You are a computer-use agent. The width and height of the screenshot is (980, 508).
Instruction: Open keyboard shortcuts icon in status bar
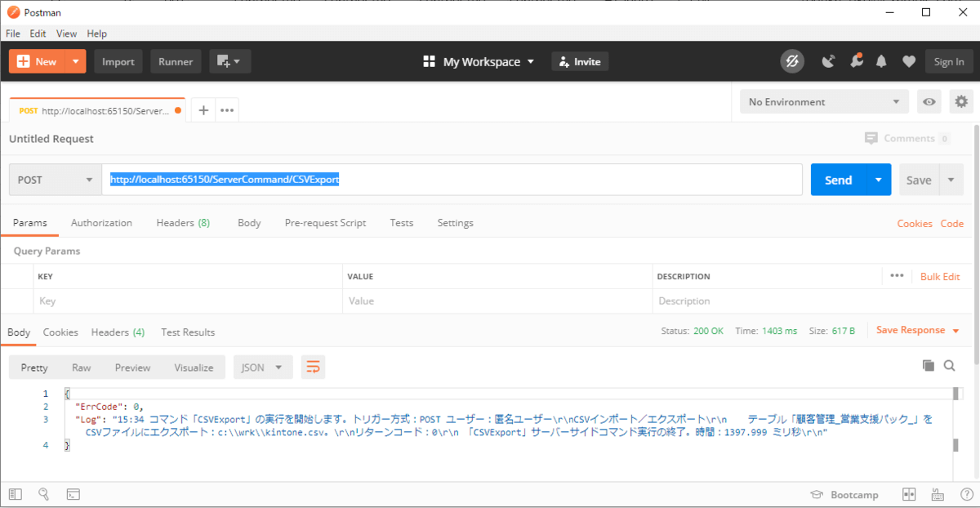tap(936, 494)
